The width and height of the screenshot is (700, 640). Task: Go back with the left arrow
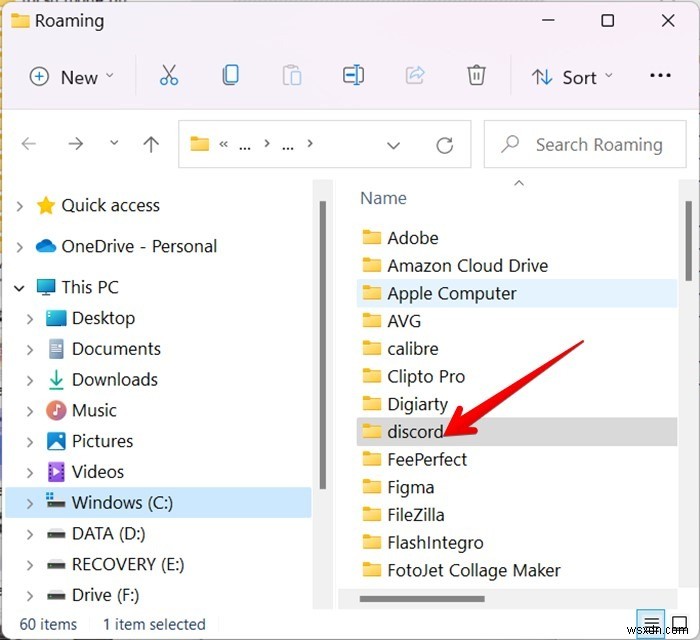29,144
